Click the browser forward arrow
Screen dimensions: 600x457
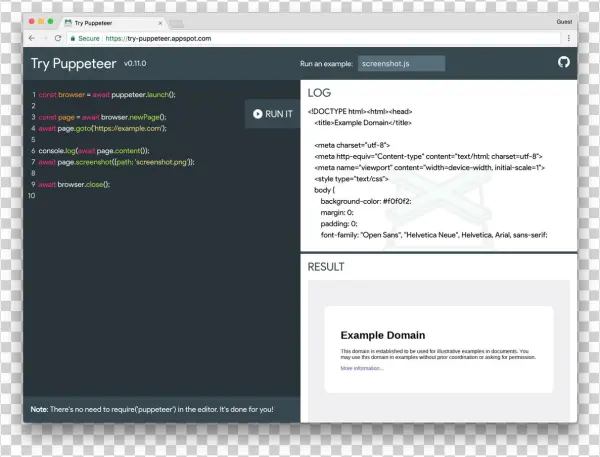click(x=45, y=38)
